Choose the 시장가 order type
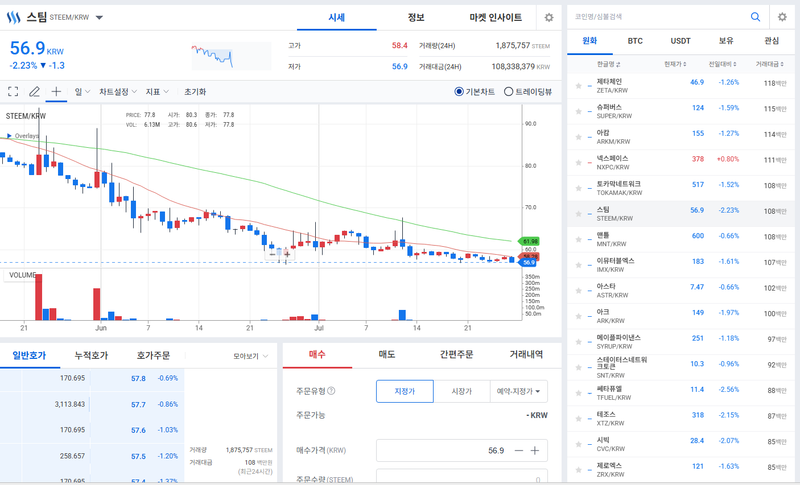The height and width of the screenshot is (485, 800). point(462,391)
